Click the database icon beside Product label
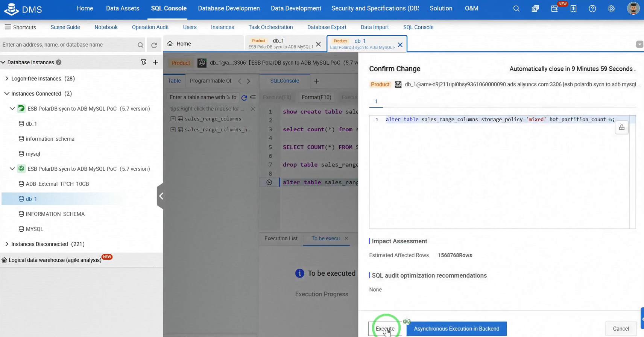 [x=398, y=85]
